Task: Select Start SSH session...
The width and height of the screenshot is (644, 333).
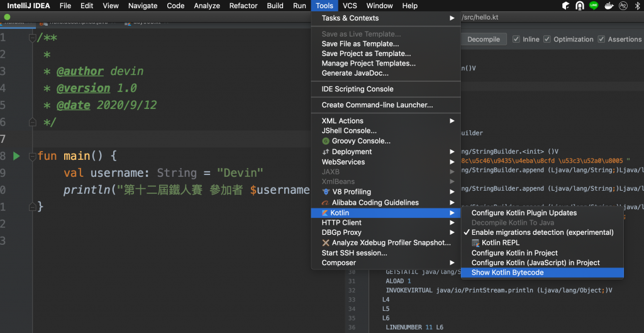Action: (386, 253)
